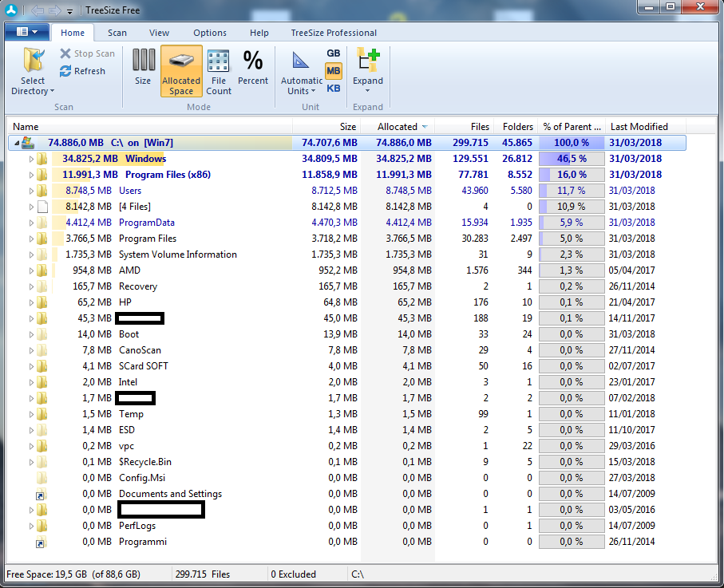Refresh the scan results

83,71
